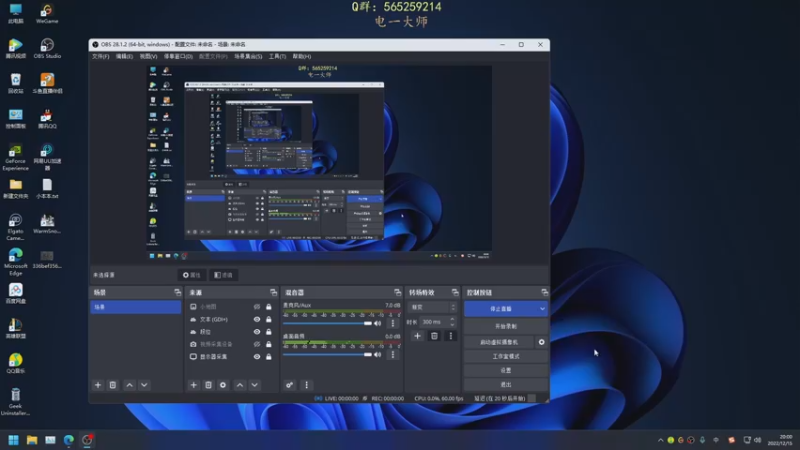Viewport: 800px width, 450px height.
Task: Open Edge browser from taskbar
Action: tap(68, 440)
